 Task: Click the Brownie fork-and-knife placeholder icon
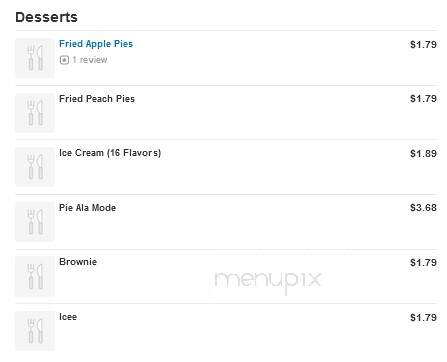(35, 276)
